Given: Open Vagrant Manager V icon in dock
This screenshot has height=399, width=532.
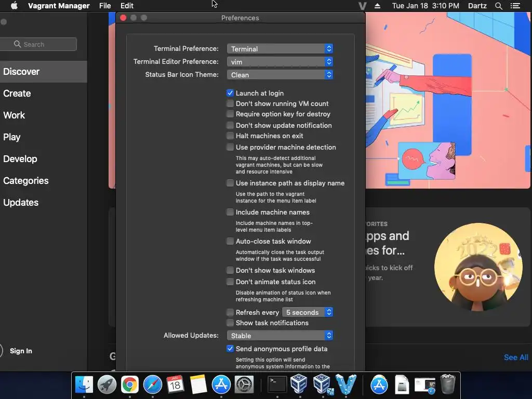Looking at the screenshot, I should click(345, 384).
